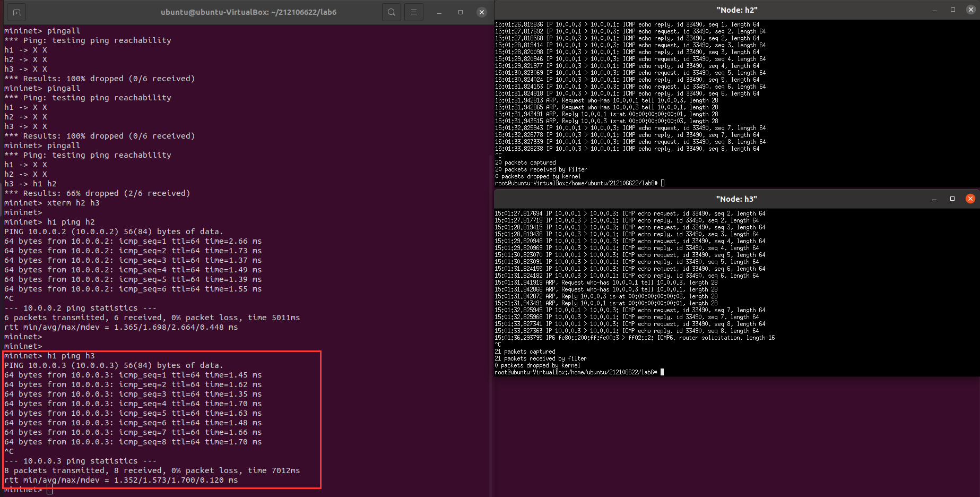Click "20 packets received by filter" in h2
980x497 pixels.
click(x=541, y=169)
